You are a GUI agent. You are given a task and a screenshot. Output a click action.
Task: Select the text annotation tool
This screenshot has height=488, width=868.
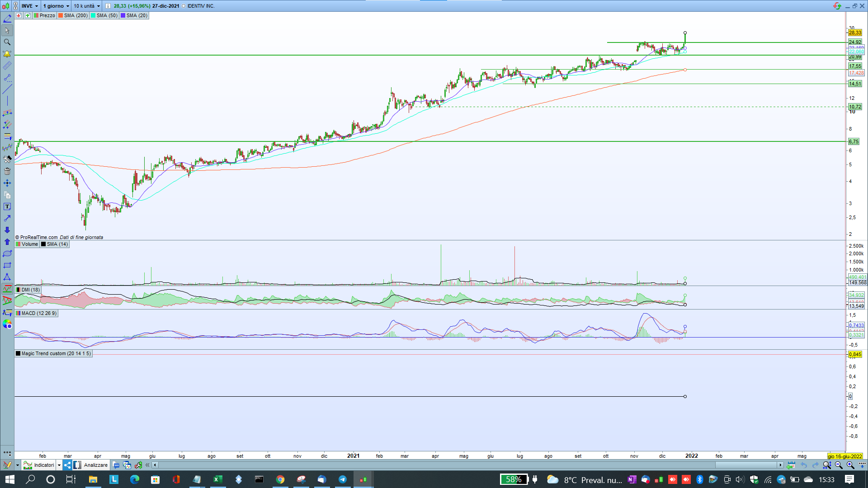coord(7,206)
